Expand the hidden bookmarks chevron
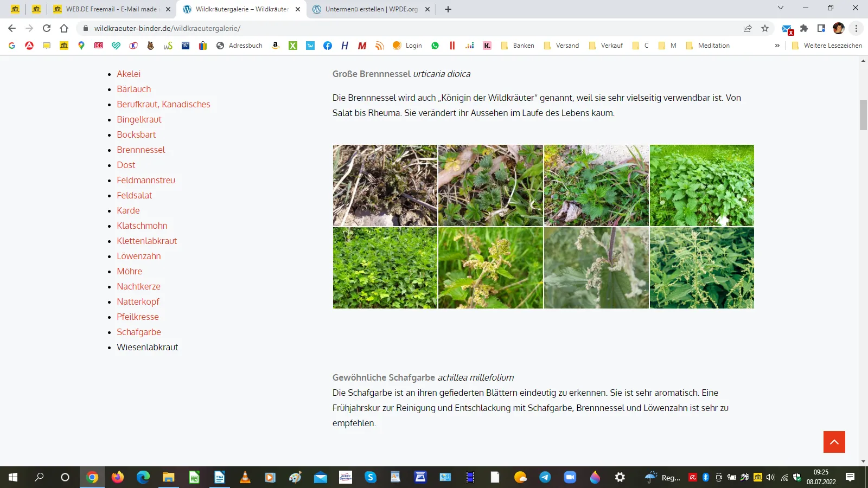 777,46
